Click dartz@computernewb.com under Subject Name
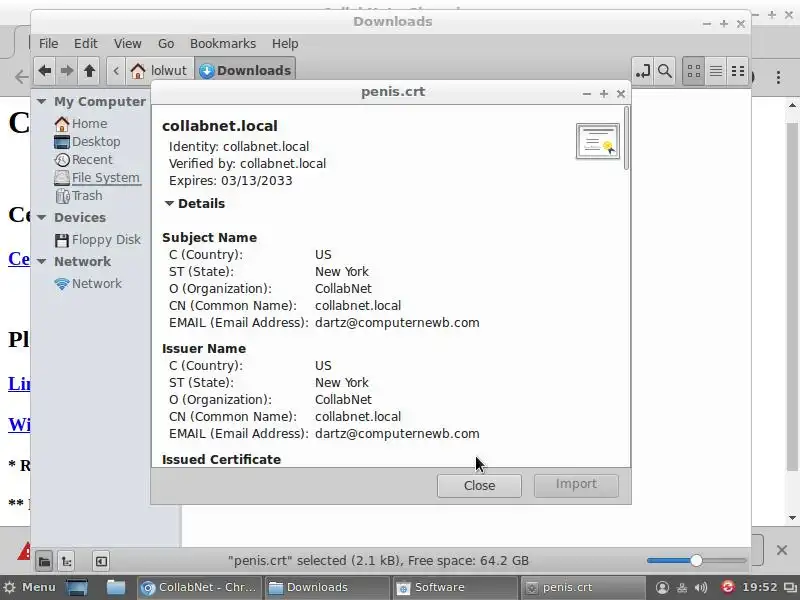 coord(397,322)
